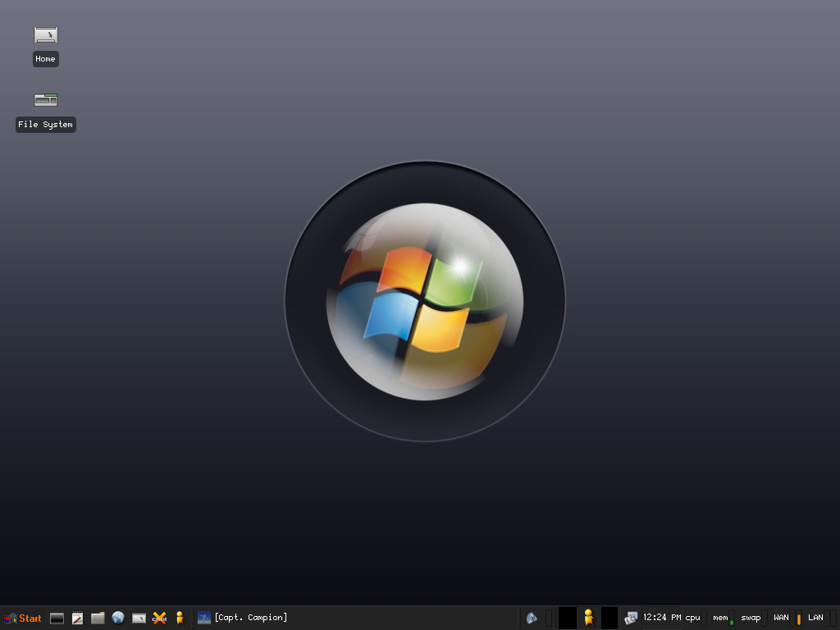
Task: Click the volume mixer tray icon
Action: [532, 619]
